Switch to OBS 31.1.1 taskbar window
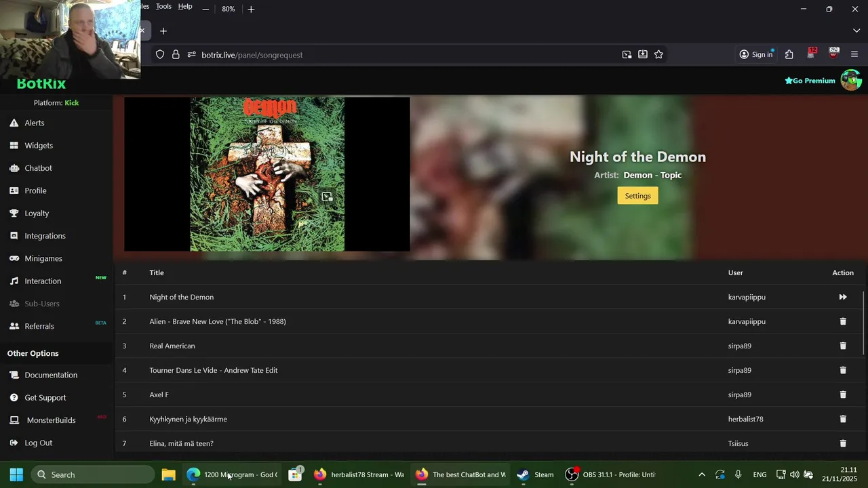The width and height of the screenshot is (868, 488). click(610, 474)
